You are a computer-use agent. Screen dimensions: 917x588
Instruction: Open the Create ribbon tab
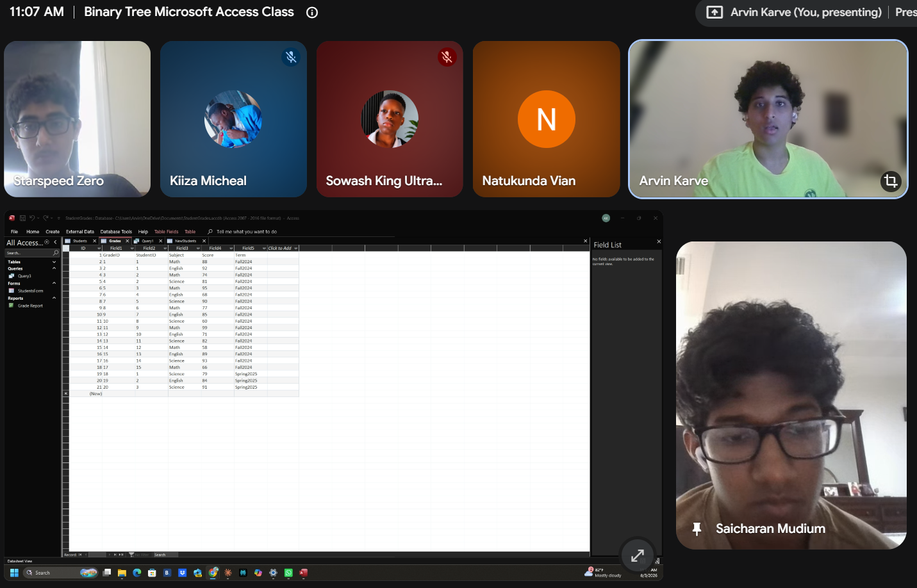pos(53,232)
